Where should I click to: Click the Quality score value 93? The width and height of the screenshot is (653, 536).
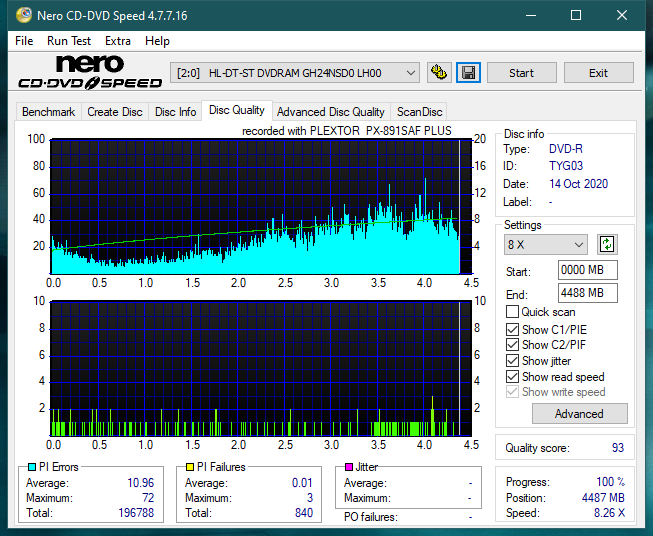(x=618, y=448)
